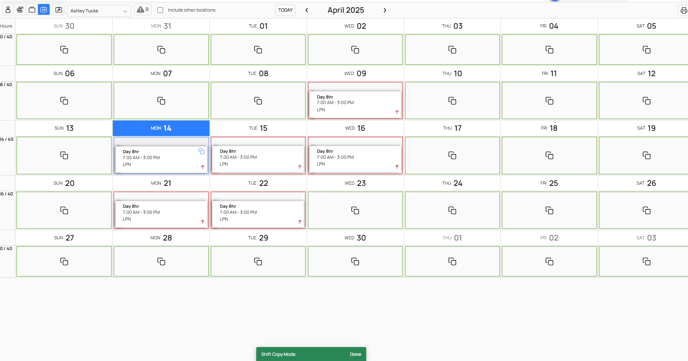The width and height of the screenshot is (688, 361).
Task: Click copy icon on Friday May 02
Action: (549, 261)
